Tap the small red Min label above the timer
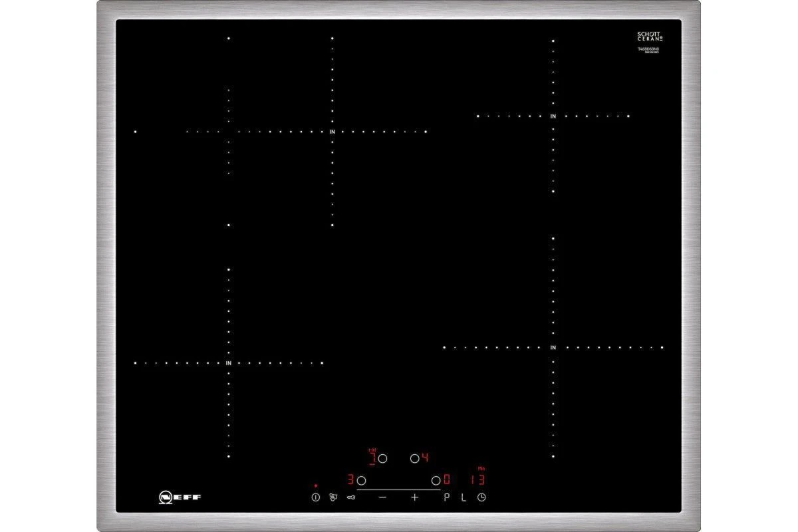Image resolution: width=798 pixels, height=532 pixels. 481,468
